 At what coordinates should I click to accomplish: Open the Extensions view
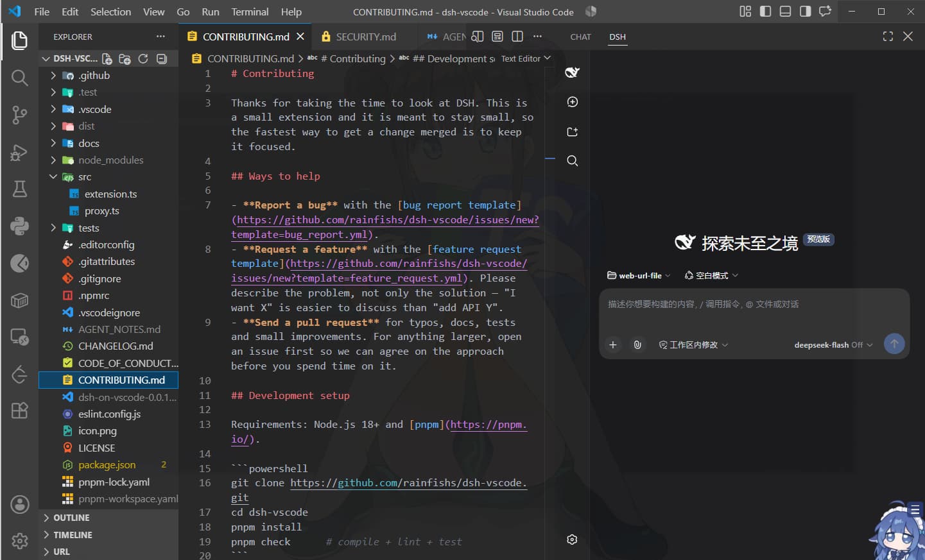coord(19,411)
